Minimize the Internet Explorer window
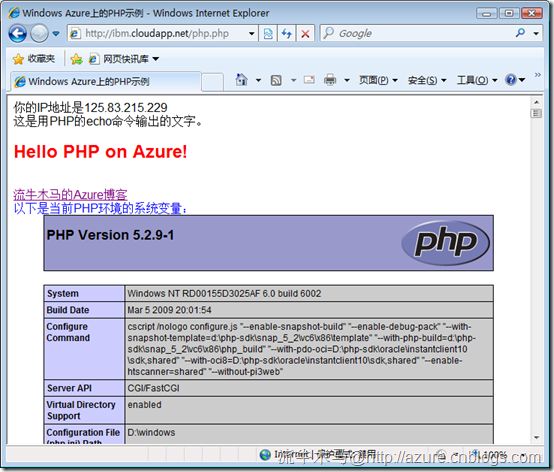 (487, 13)
